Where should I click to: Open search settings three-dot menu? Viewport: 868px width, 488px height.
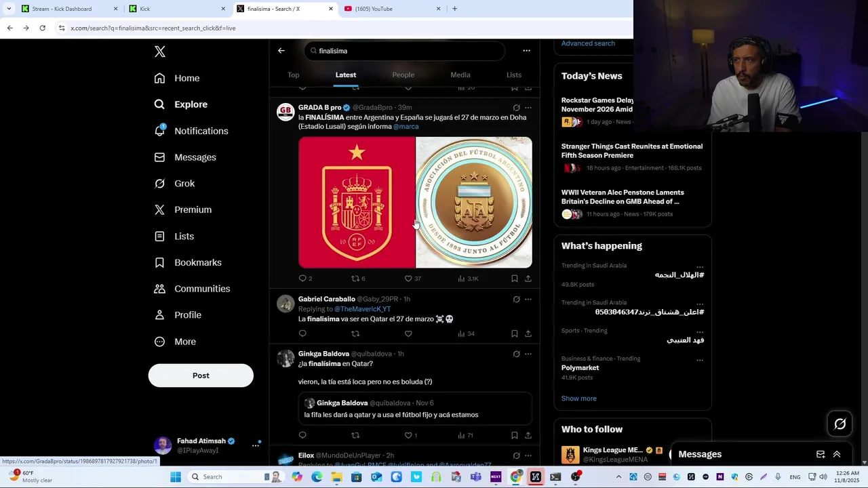click(x=526, y=51)
